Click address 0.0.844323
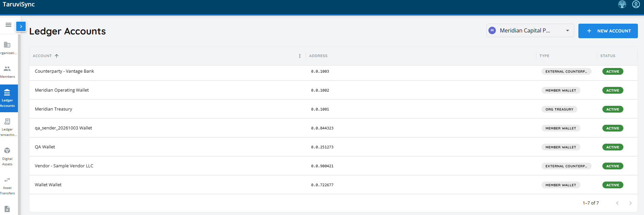Viewport: 644px width, 215px height. [322, 128]
